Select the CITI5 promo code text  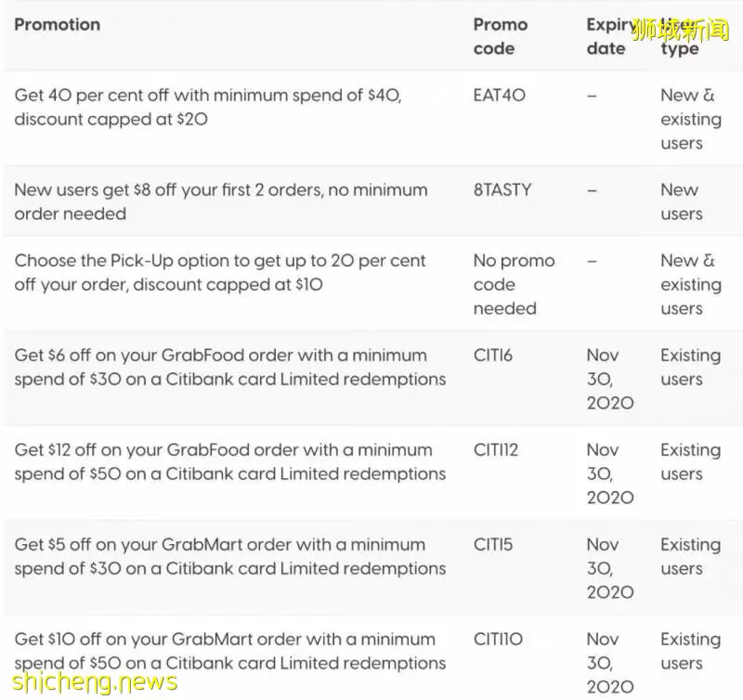[x=493, y=545]
